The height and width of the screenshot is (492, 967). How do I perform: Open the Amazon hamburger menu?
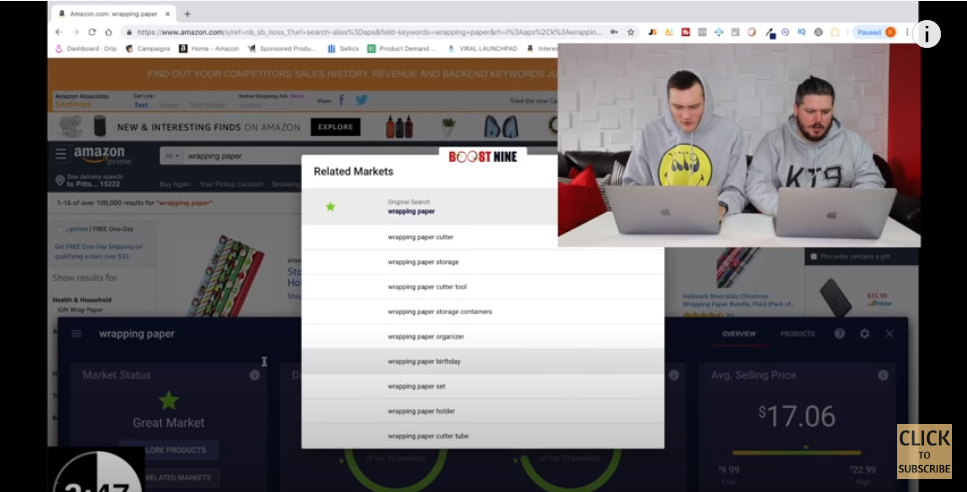tap(60, 154)
